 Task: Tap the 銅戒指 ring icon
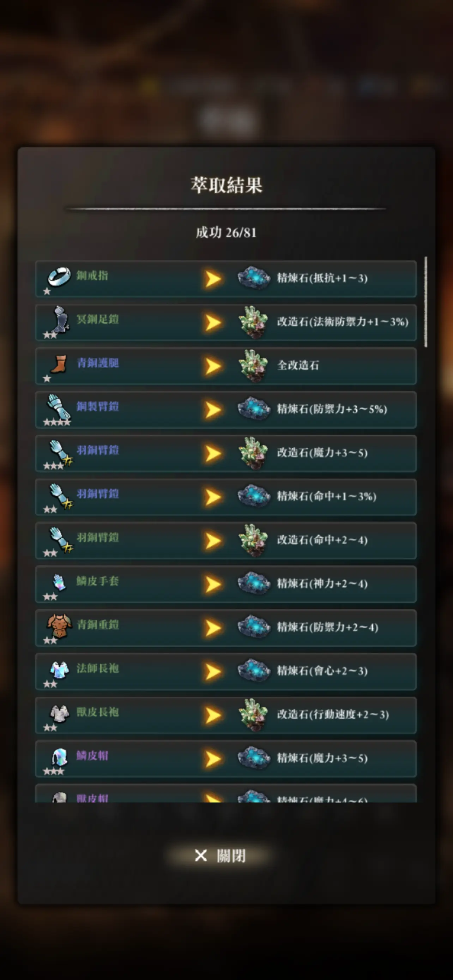[59, 276]
